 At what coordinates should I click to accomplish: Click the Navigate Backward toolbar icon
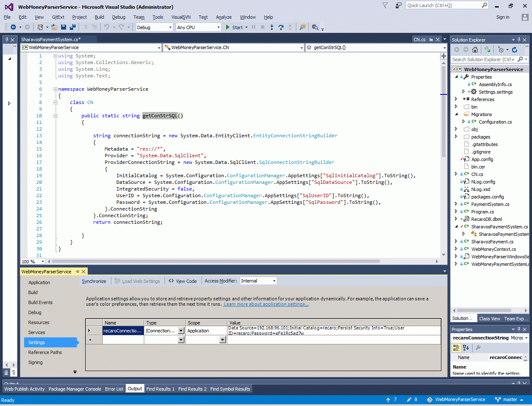[x=13, y=27]
